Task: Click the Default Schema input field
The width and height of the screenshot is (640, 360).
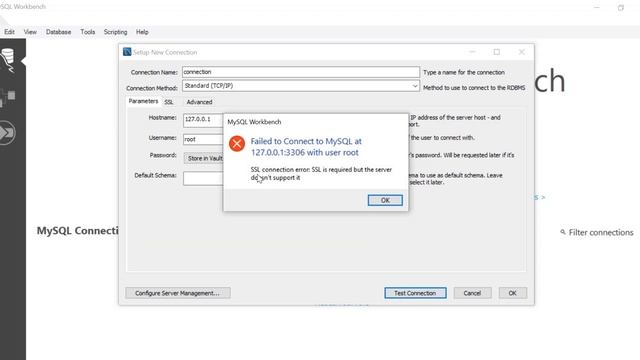Action: [203, 178]
